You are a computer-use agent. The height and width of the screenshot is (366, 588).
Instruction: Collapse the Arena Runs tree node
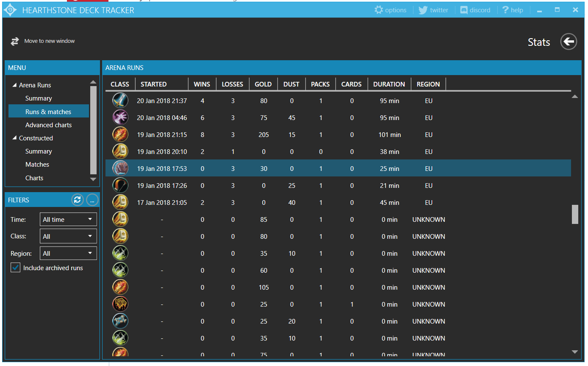tap(15, 85)
